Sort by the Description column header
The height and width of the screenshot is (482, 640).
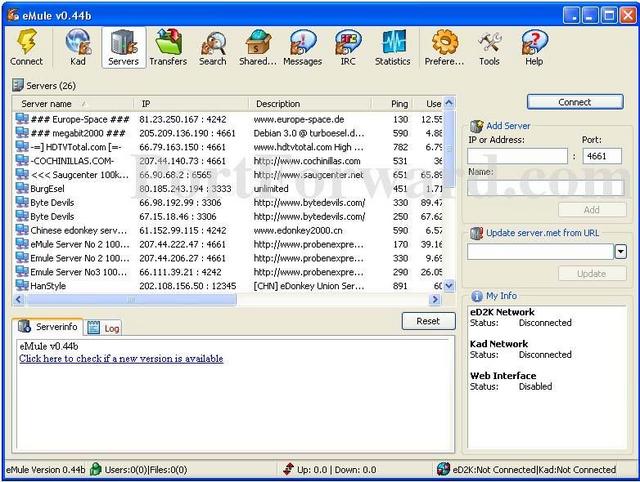click(310, 104)
